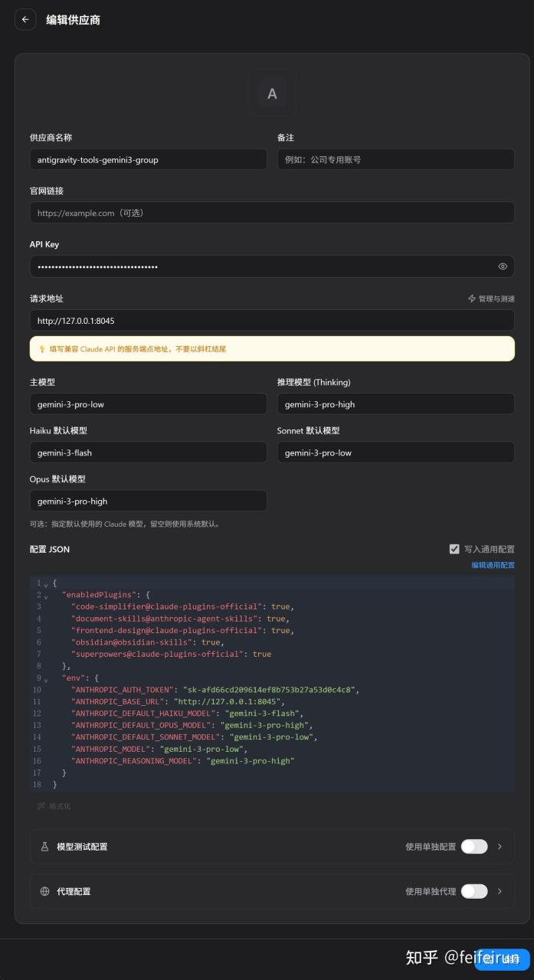Screen dimensions: 534x980
Task: Expand the 模型测试配置 chevron
Action: pos(500,847)
